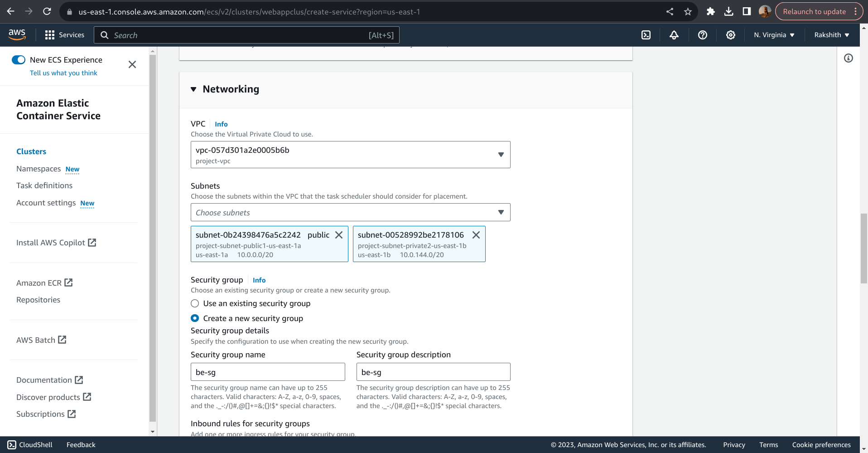This screenshot has height=453, width=868.
Task: Open CloudShell from the top navigation bar icon
Action: pos(646,35)
